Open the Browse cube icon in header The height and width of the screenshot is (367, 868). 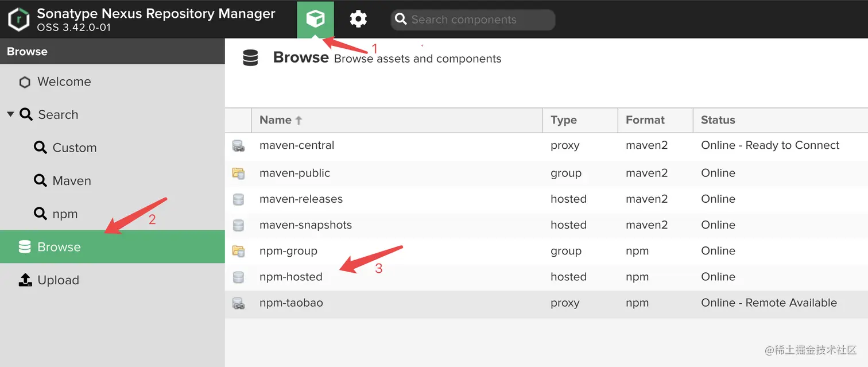pos(315,20)
